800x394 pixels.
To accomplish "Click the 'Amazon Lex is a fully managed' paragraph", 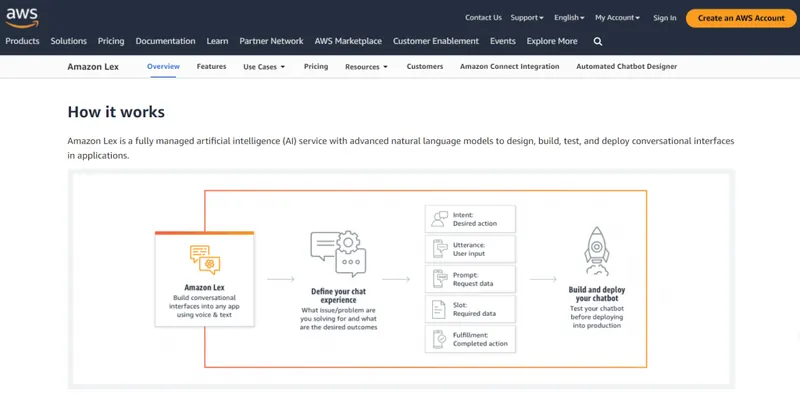I will [x=401, y=148].
